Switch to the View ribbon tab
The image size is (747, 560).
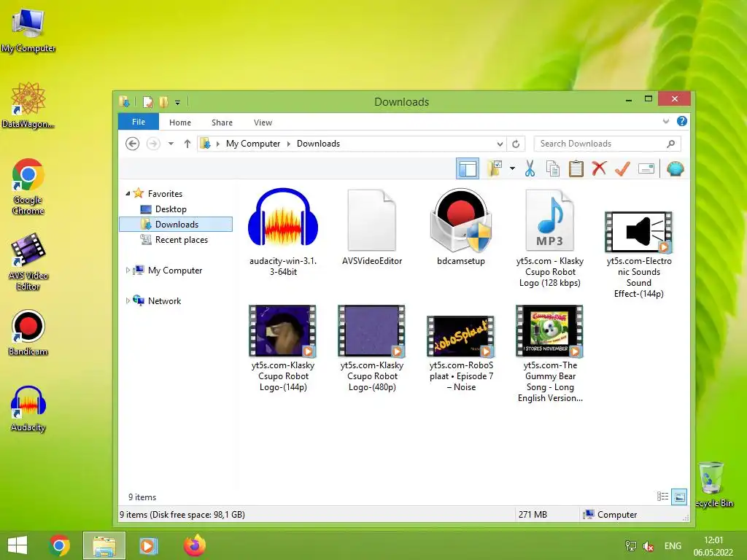263,122
